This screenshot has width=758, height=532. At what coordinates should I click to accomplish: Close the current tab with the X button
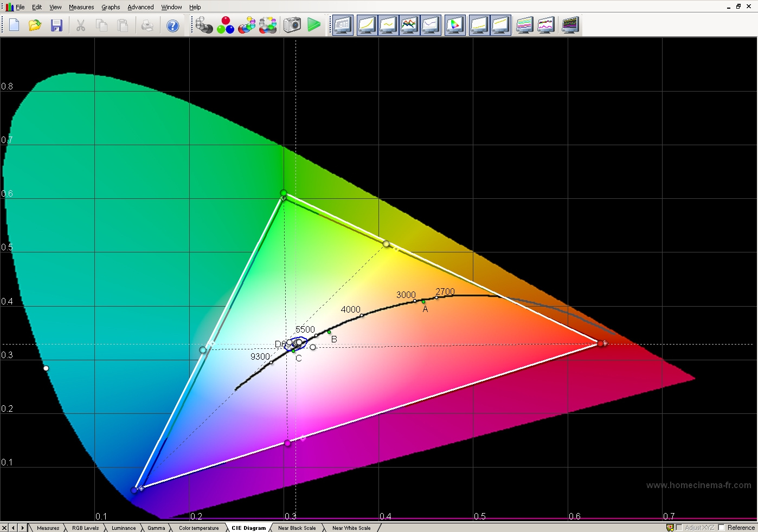pyautogui.click(x=4, y=528)
